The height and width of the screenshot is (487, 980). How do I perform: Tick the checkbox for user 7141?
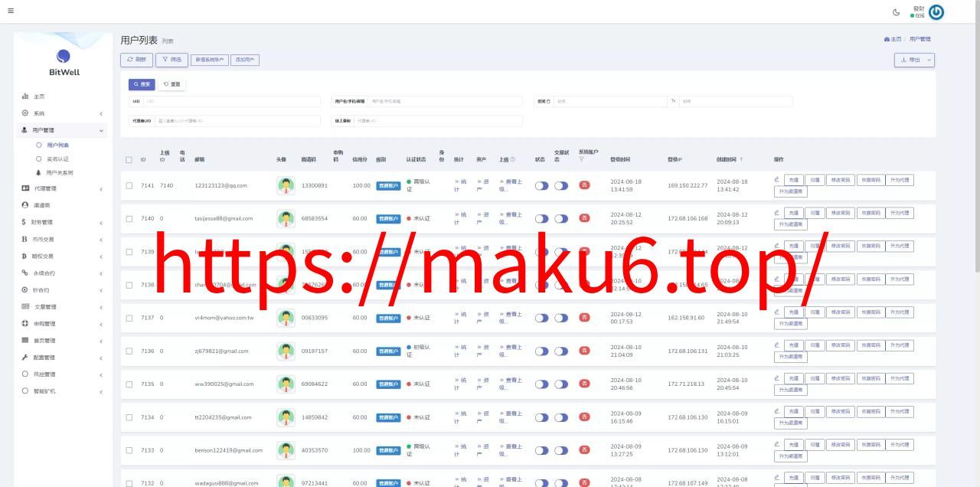[129, 185]
